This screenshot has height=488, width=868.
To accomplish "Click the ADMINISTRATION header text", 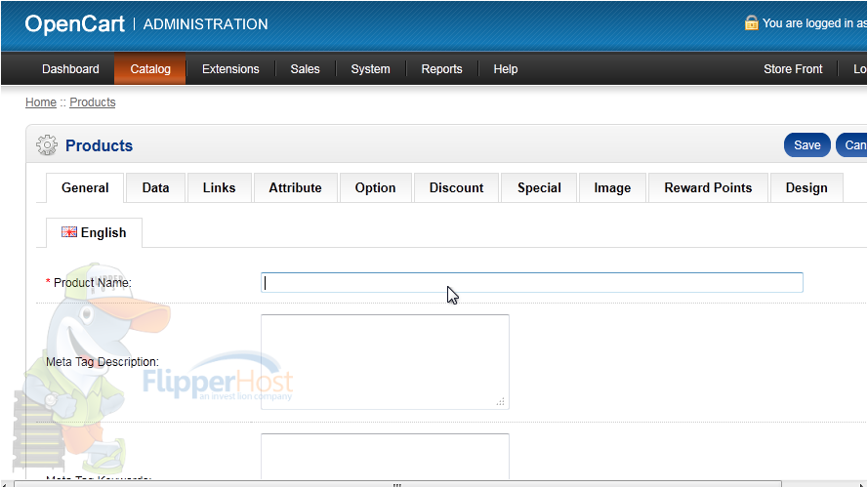I will pyautogui.click(x=205, y=24).
